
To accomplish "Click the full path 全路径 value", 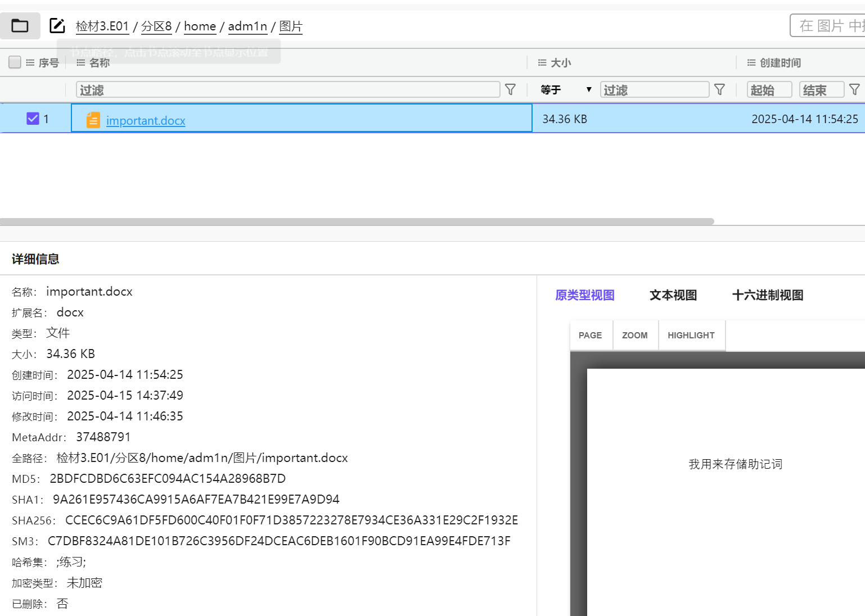I will click(202, 458).
